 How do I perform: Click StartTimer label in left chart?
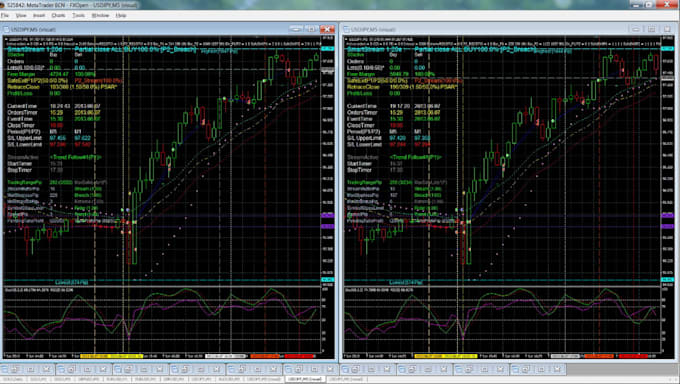[20, 164]
